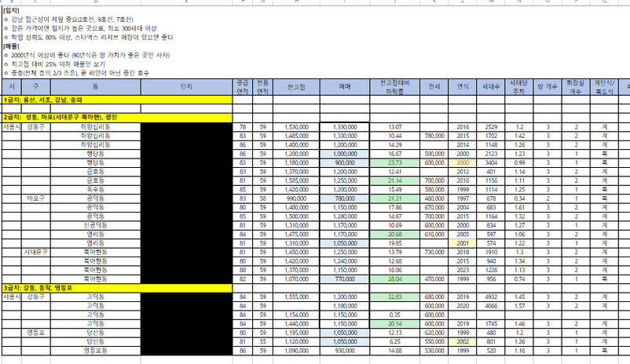Select the green 하락률 cell 28.04
Image resolution: width=630 pixels, height=364 pixels.
(x=394, y=279)
